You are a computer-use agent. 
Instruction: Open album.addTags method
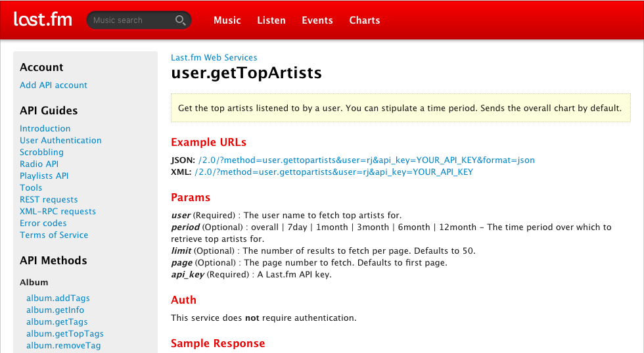pos(58,298)
